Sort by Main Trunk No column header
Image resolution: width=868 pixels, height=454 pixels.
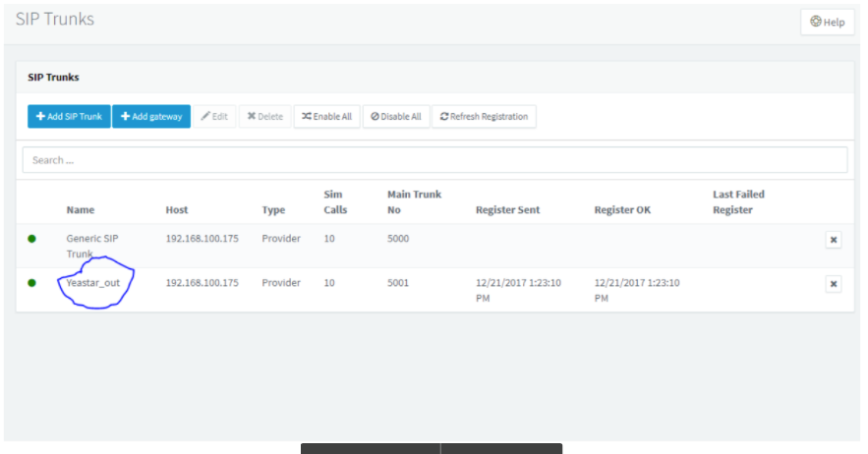(414, 202)
